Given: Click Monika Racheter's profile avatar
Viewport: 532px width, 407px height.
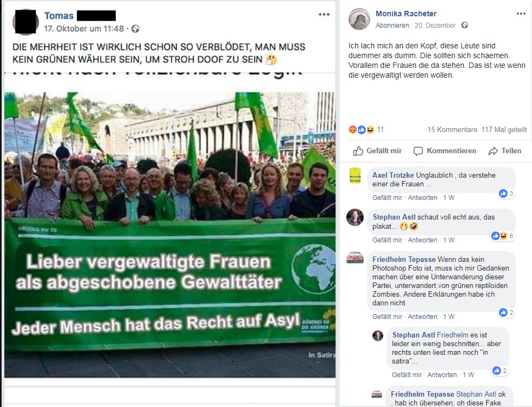Looking at the screenshot, I should click(359, 19).
